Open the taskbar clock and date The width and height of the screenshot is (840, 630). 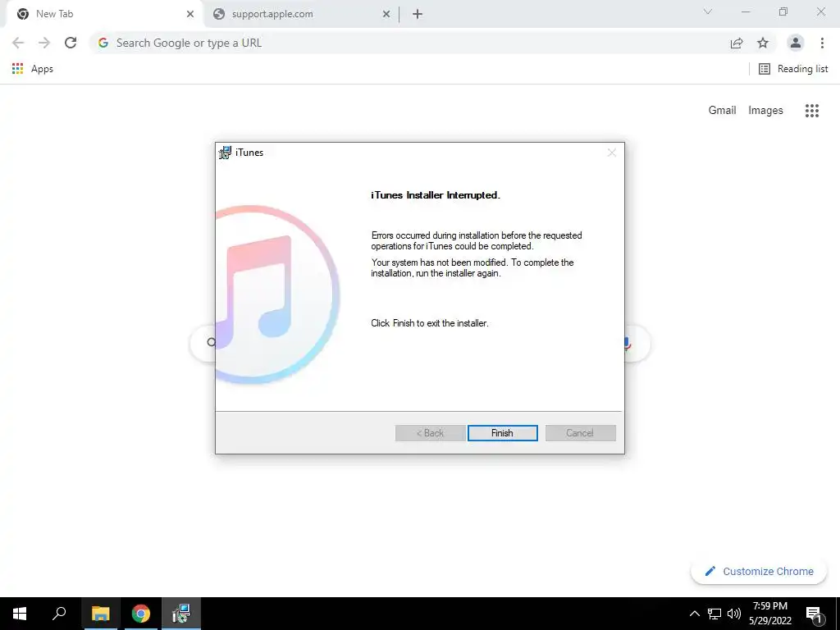pos(770,614)
